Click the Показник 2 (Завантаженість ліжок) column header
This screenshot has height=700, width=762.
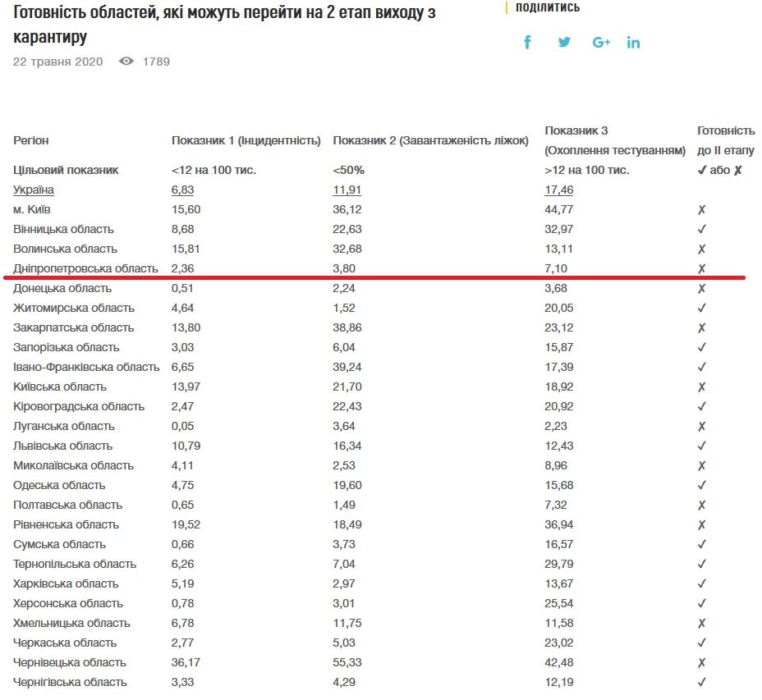(x=431, y=141)
